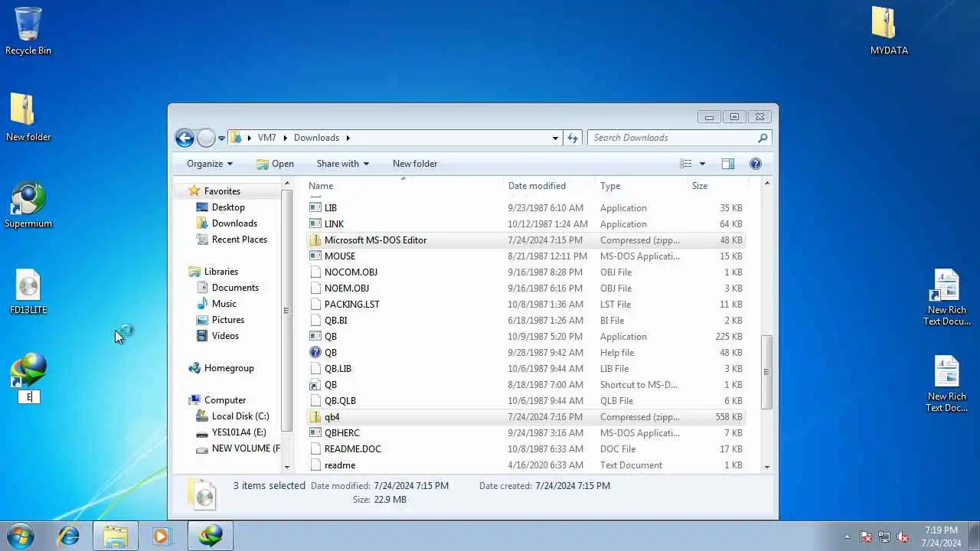
Task: Select the PACKING.LST file row
Action: tap(526, 305)
